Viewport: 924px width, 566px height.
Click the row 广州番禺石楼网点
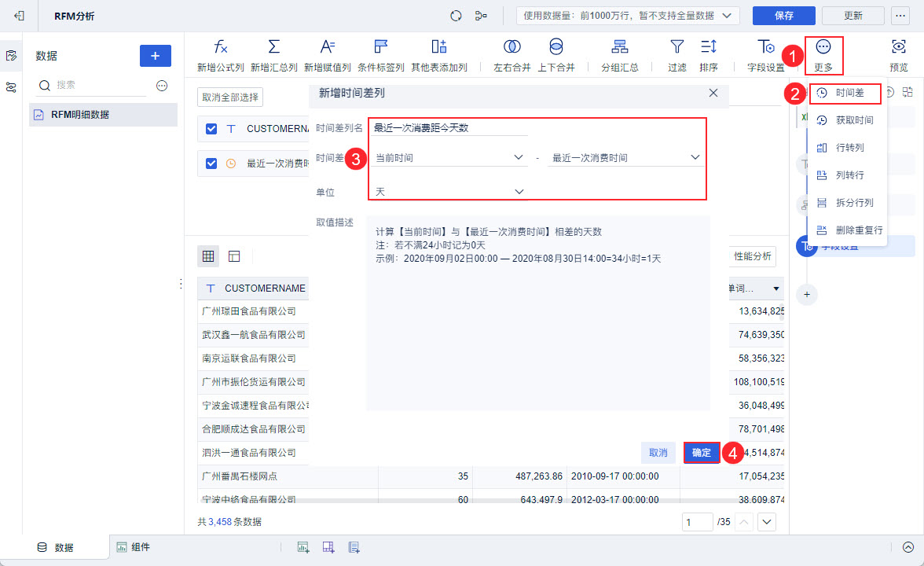tap(490, 476)
